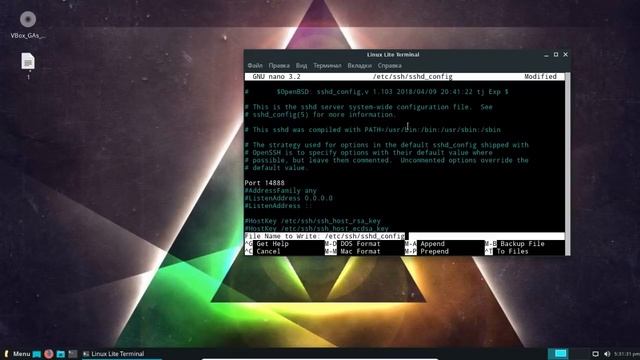Image resolution: width=640 pixels, height=360 pixels.
Task: Click Cancel shortcut label in nano
Action: click(x=268, y=251)
